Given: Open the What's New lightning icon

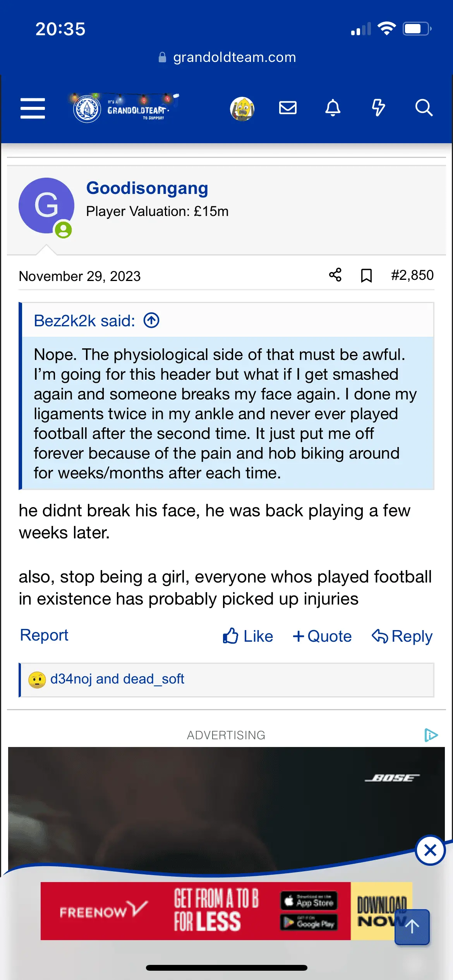Looking at the screenshot, I should point(378,108).
